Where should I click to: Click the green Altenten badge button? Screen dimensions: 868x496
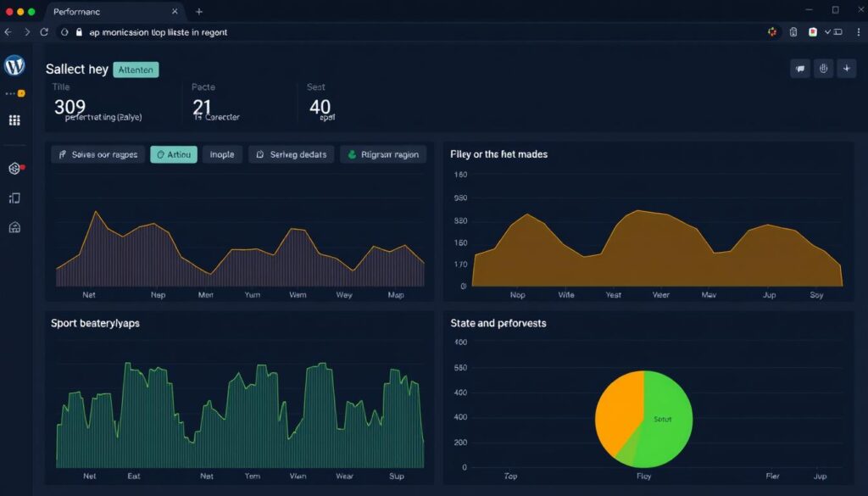click(x=136, y=70)
